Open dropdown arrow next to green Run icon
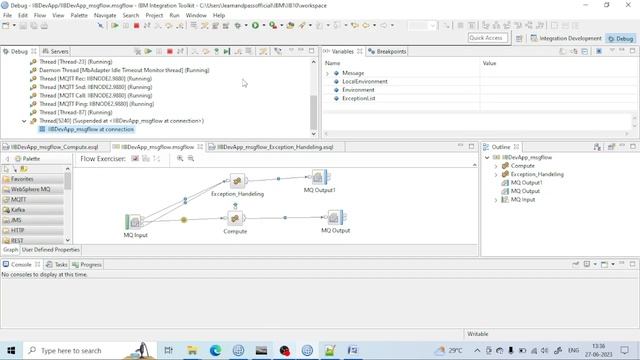This screenshot has height=360, width=640. tap(264, 26)
